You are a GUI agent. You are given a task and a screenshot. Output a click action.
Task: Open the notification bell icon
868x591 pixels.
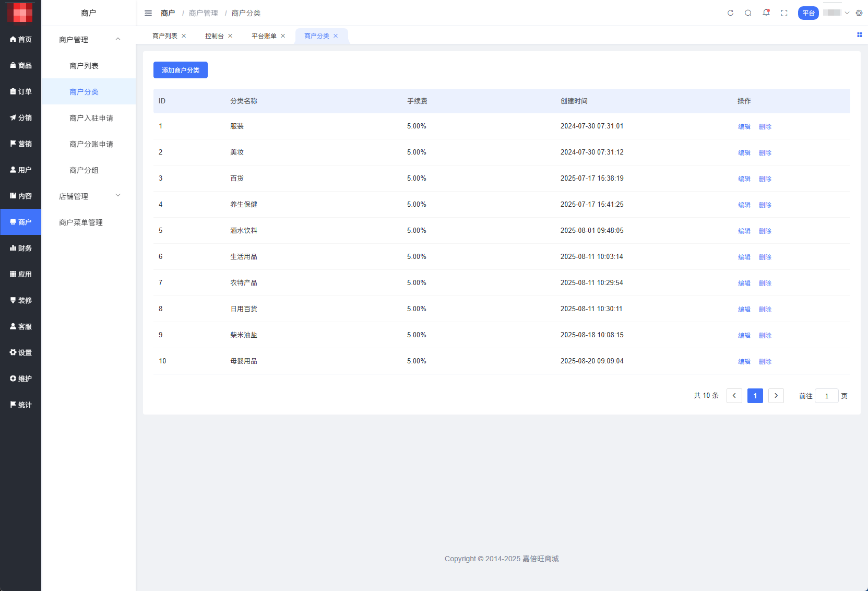pyautogui.click(x=766, y=13)
